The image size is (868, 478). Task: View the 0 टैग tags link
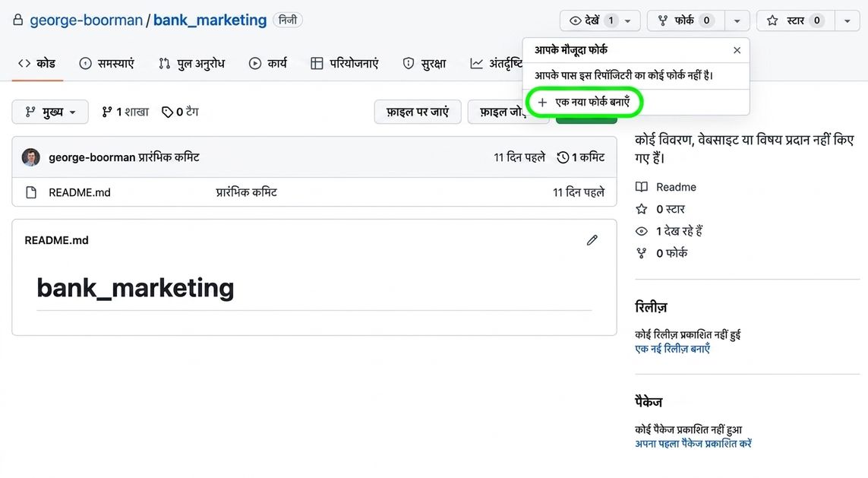coord(180,112)
